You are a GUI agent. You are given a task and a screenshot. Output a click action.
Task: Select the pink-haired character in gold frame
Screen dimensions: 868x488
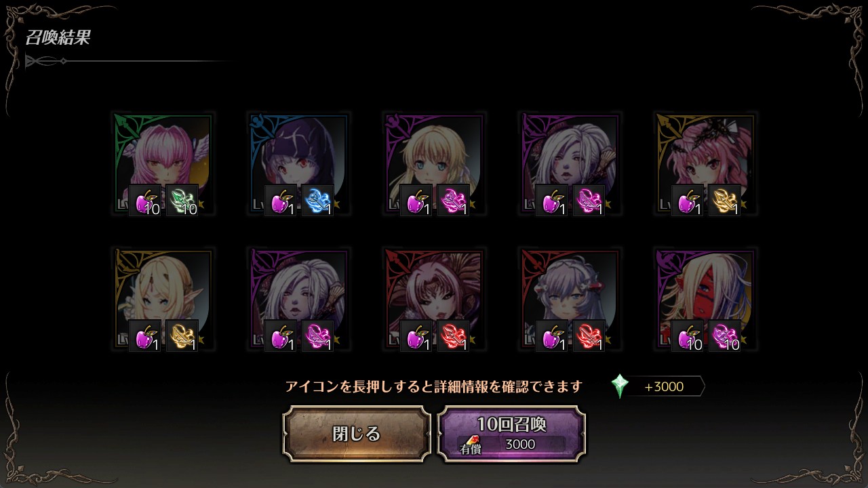[x=705, y=164]
